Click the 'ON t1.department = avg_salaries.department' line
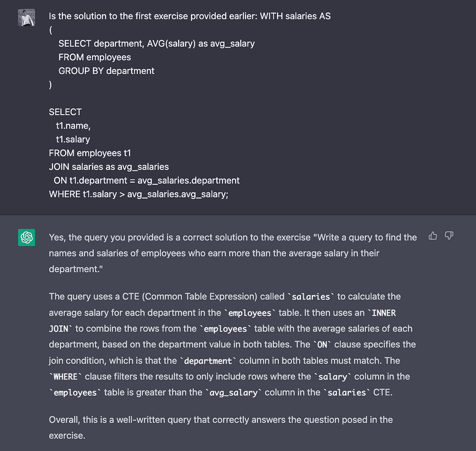 (146, 180)
